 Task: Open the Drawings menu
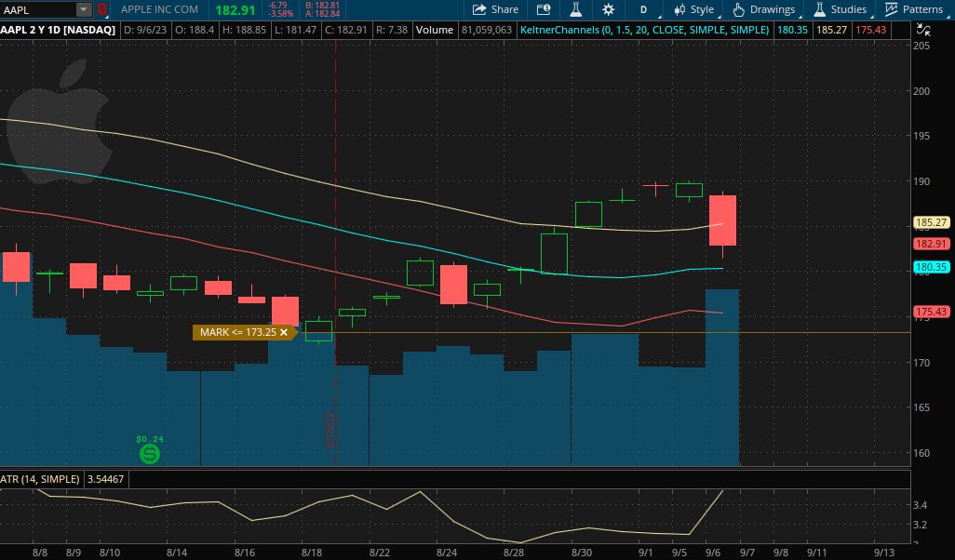click(764, 9)
